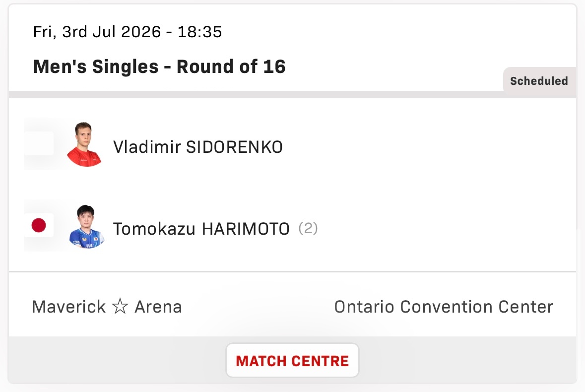Click the Japan flag icon
The width and height of the screenshot is (585, 392).
39,225
